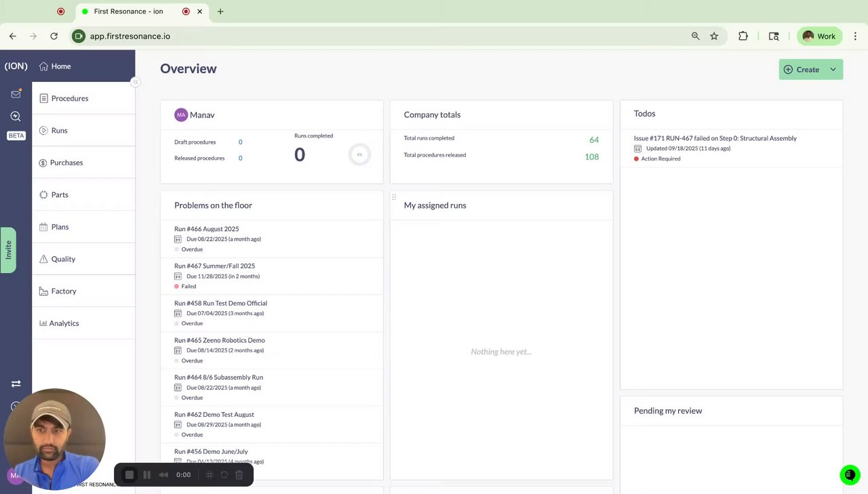Click the Invite side tab
Image resolution: width=868 pixels, height=494 pixels.
click(8, 250)
